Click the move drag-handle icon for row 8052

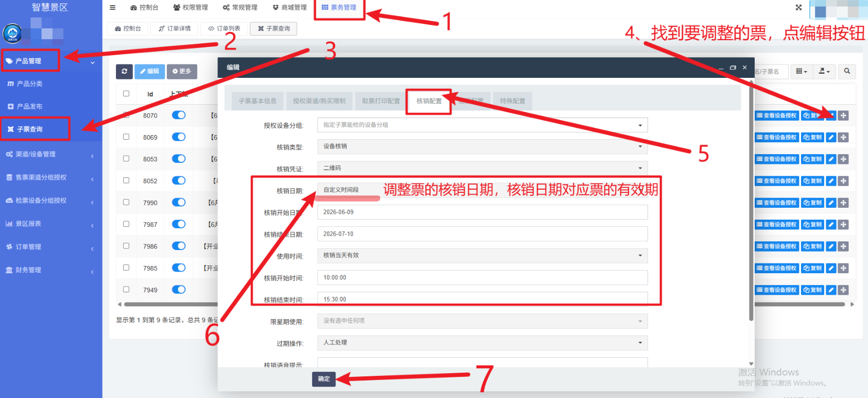[843, 181]
